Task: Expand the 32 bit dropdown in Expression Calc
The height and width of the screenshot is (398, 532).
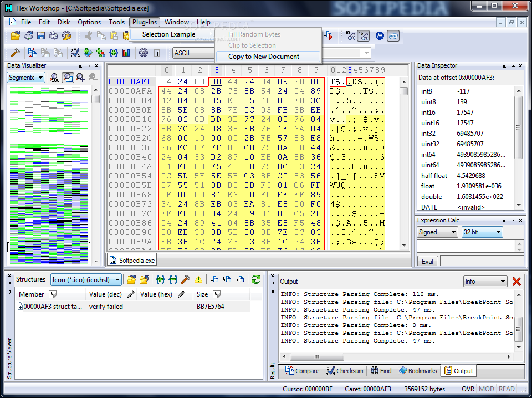Action: (x=482, y=232)
